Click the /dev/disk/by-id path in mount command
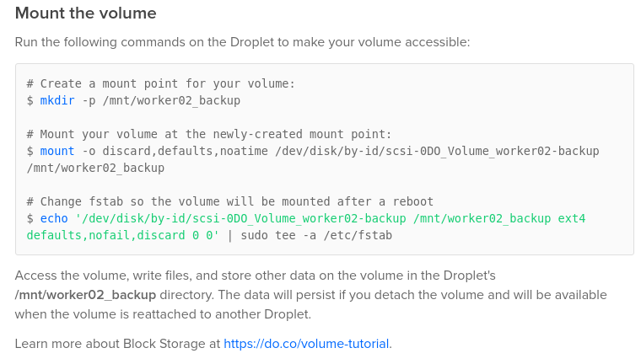Image resolution: width=641 pixels, height=364 pixels. [x=437, y=151]
